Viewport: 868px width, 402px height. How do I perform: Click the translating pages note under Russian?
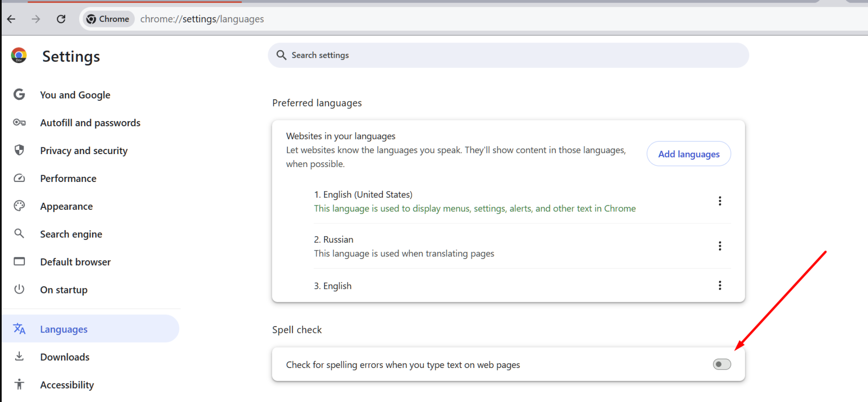pos(404,253)
